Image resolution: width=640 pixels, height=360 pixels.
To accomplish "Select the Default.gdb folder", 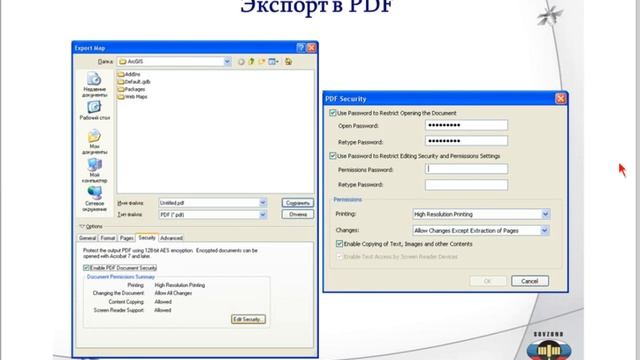I will coord(134,82).
